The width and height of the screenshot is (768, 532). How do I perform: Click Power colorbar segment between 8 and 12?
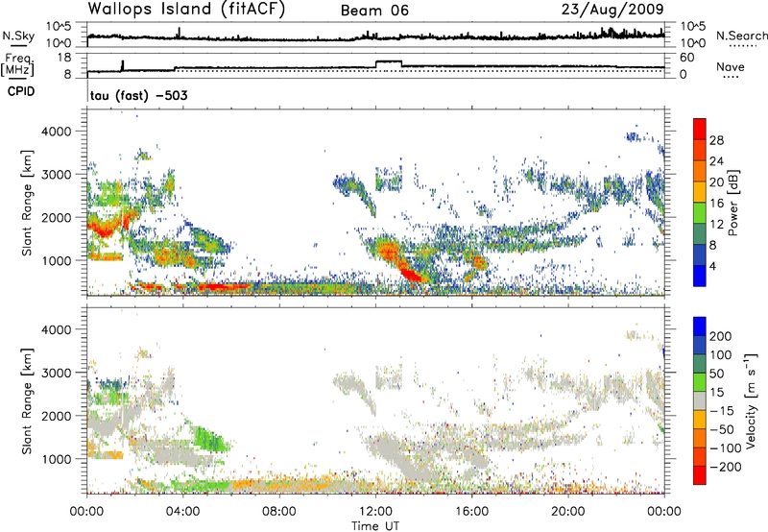point(700,233)
